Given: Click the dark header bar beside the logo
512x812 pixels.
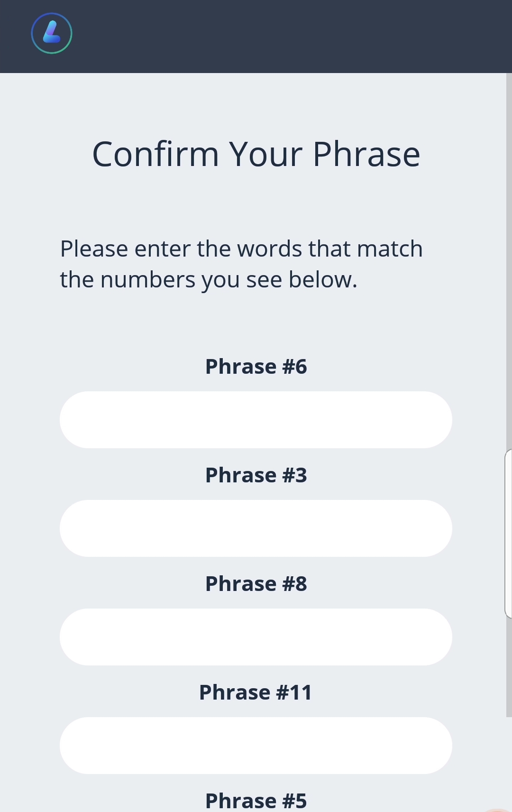Looking at the screenshot, I should 284,36.
